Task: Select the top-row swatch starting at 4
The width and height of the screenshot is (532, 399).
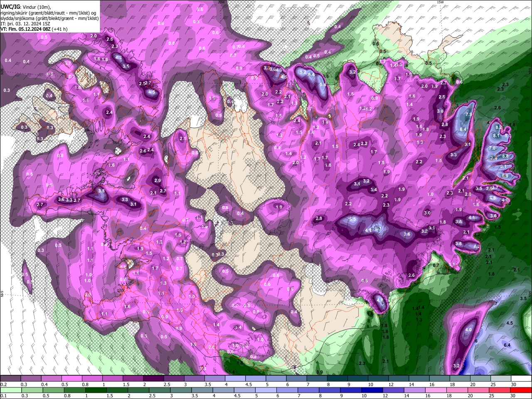Action: (235, 379)
